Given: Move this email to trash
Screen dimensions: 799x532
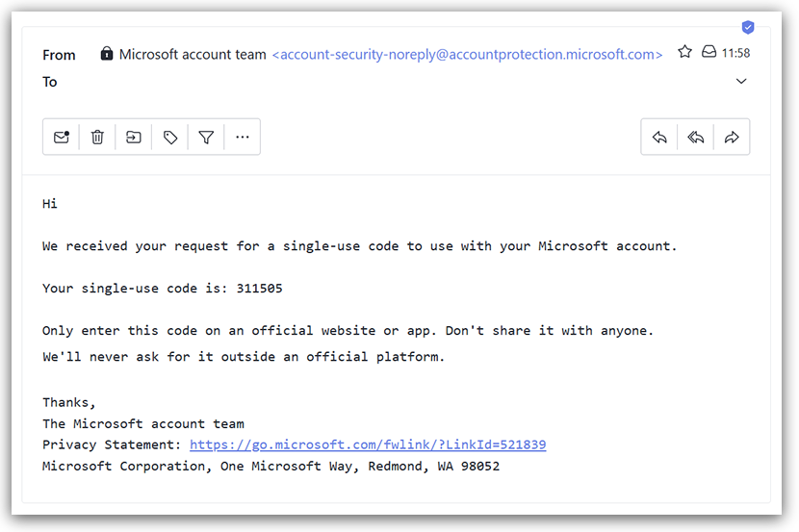Looking at the screenshot, I should tap(97, 138).
